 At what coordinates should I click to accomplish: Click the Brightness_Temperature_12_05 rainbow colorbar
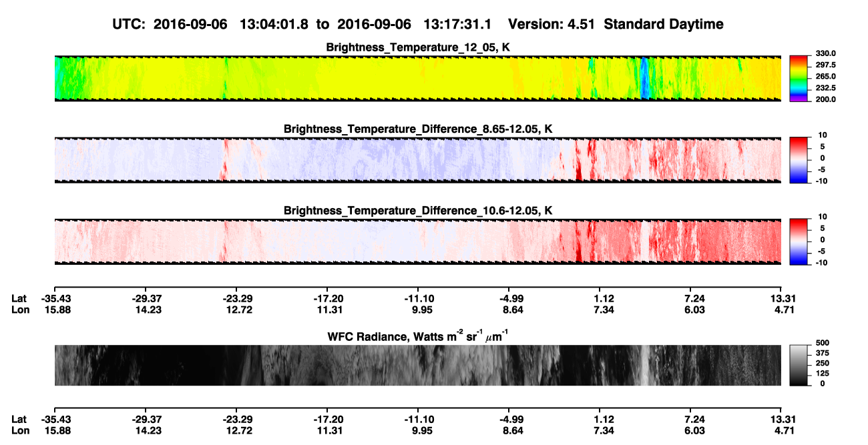(799, 78)
